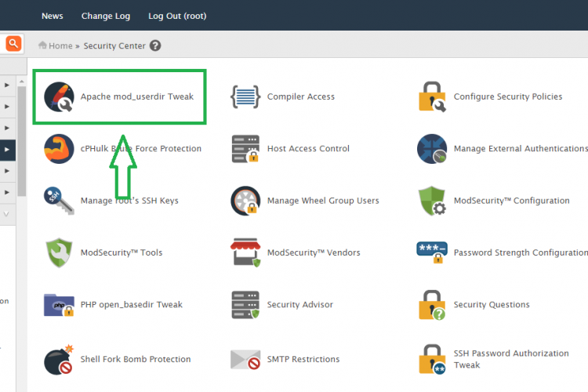Click the Password Strength Configuration asterisks icon
This screenshot has width=588, height=392.
432,252
